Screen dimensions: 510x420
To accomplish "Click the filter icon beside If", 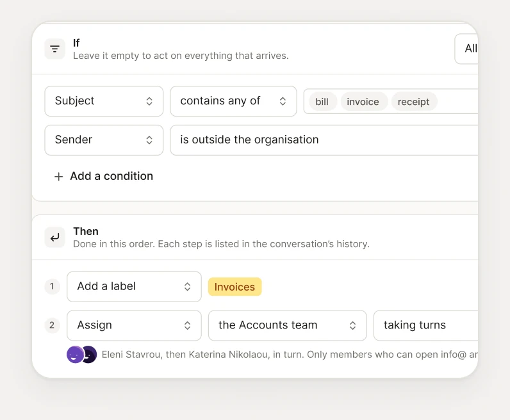I will [54, 49].
